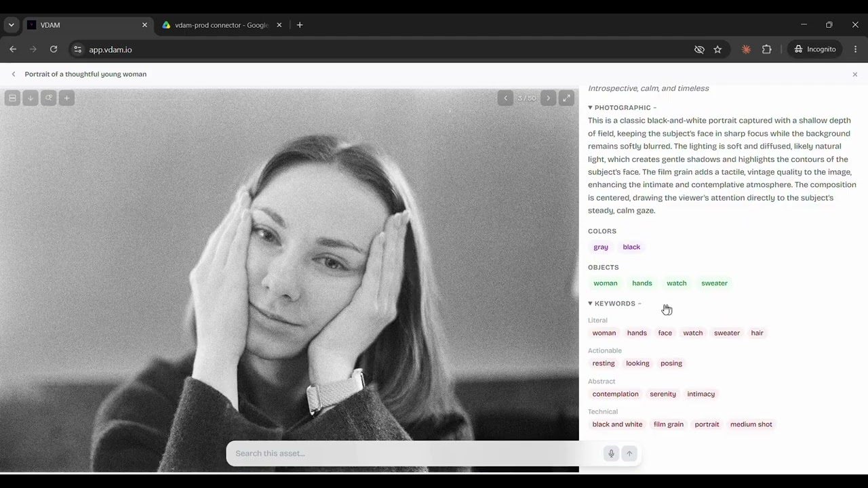Click the 'woman' object tag
The image size is (868, 488).
click(x=606, y=283)
